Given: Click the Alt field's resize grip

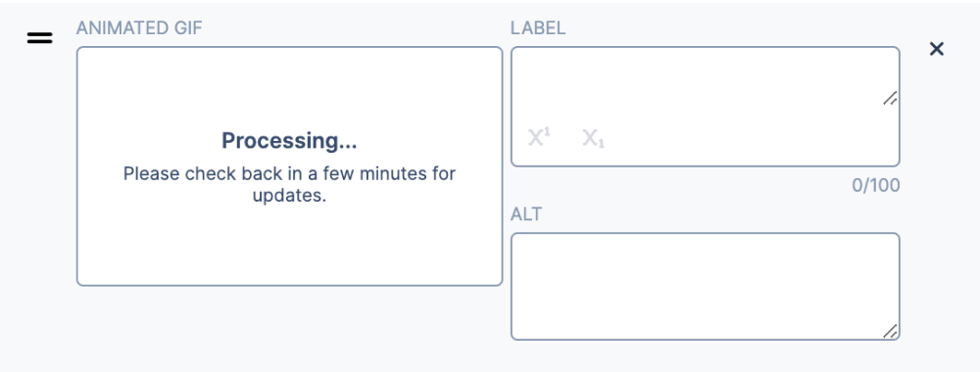Looking at the screenshot, I should 890,331.
